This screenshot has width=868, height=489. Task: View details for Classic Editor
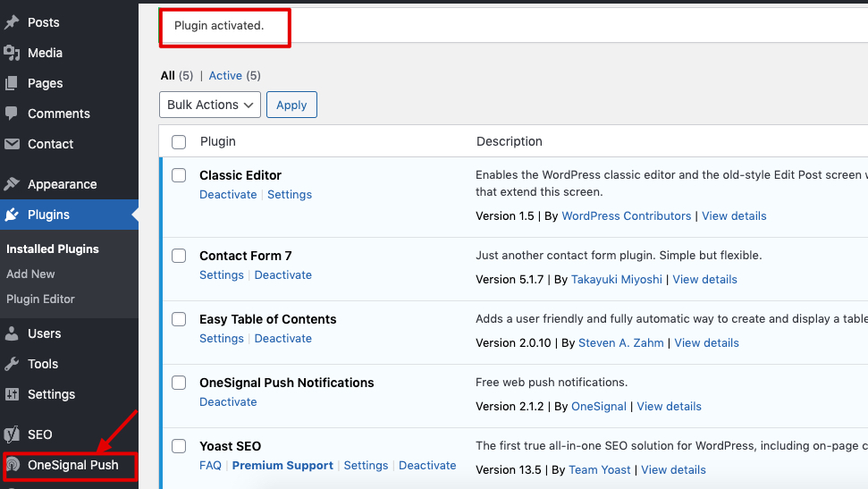coord(734,216)
